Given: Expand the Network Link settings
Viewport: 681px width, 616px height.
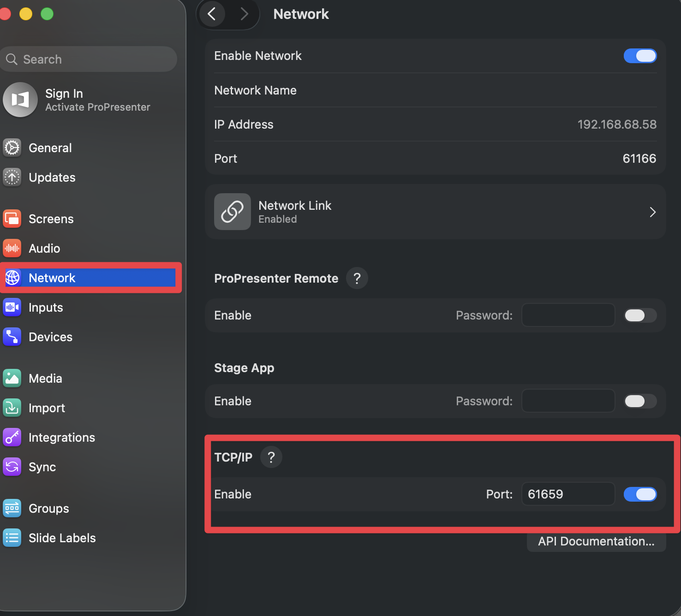Looking at the screenshot, I should click(652, 212).
